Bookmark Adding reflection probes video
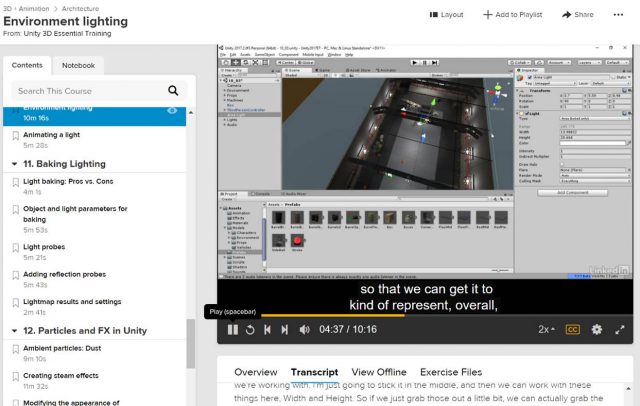Screen dimensions: 640x406 pos(16,275)
